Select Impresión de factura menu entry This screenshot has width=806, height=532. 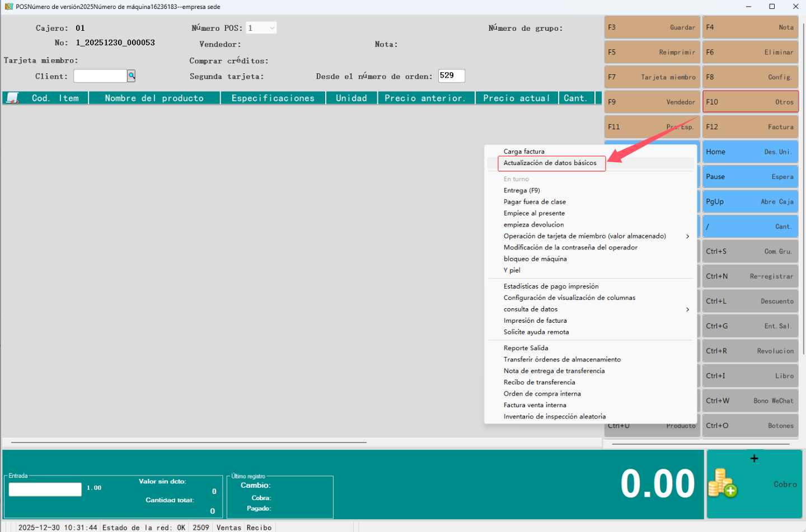(535, 321)
